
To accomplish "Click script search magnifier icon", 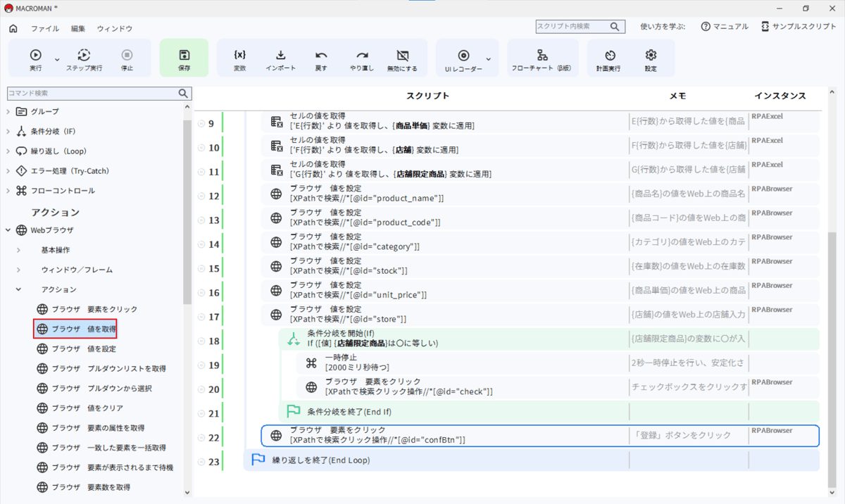I will 616,27.
